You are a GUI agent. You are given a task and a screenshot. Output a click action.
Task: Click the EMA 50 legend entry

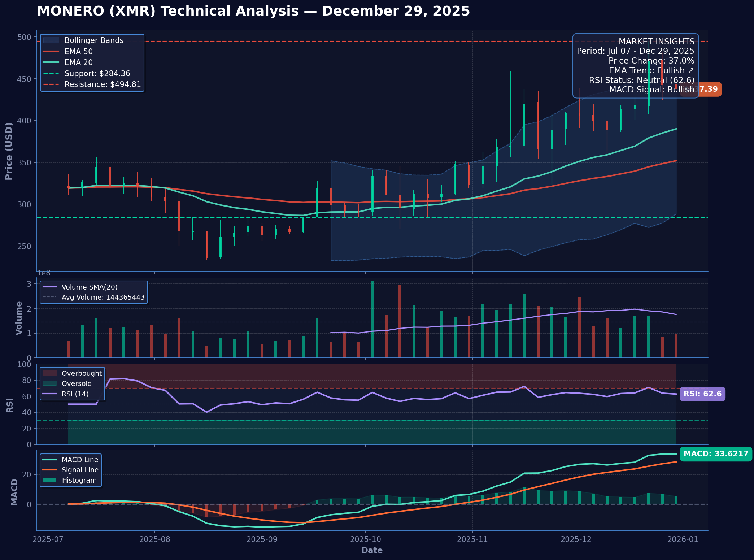[x=78, y=52]
